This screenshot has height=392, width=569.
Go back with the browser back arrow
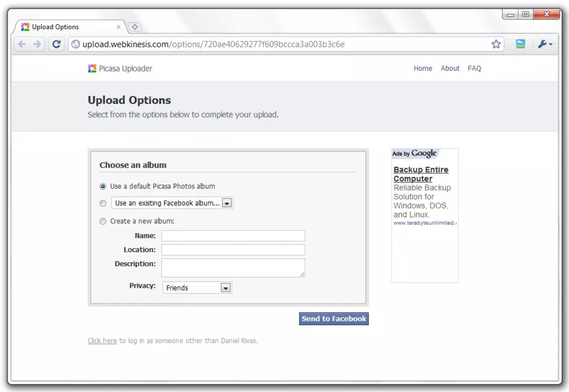coord(22,44)
